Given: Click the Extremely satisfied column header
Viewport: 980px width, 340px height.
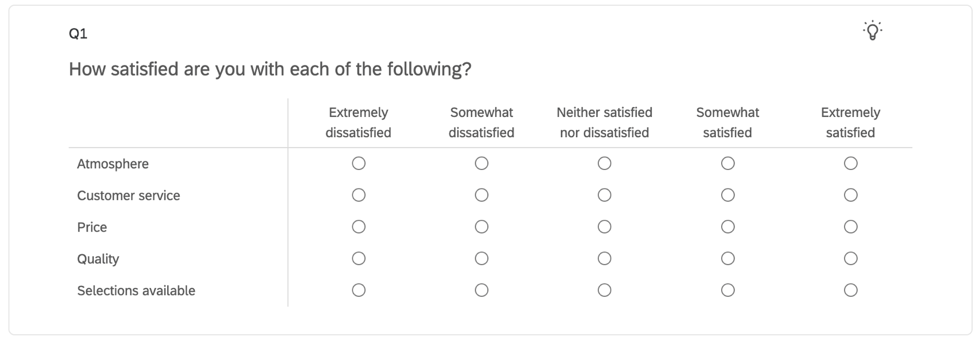Looking at the screenshot, I should (x=850, y=122).
